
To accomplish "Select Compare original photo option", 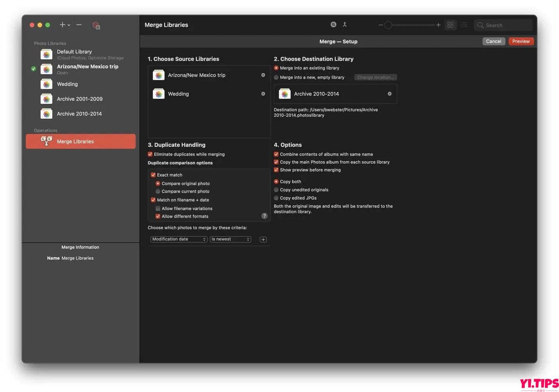I will pos(158,184).
